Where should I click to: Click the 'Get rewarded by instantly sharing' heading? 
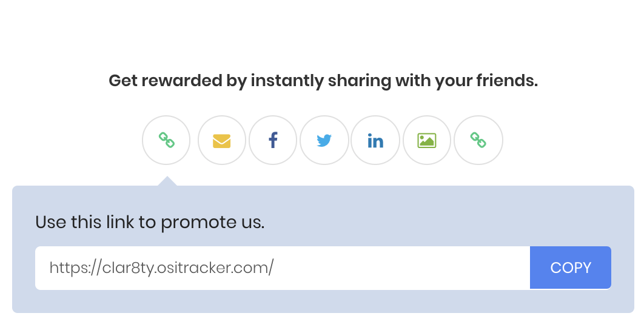323,81
